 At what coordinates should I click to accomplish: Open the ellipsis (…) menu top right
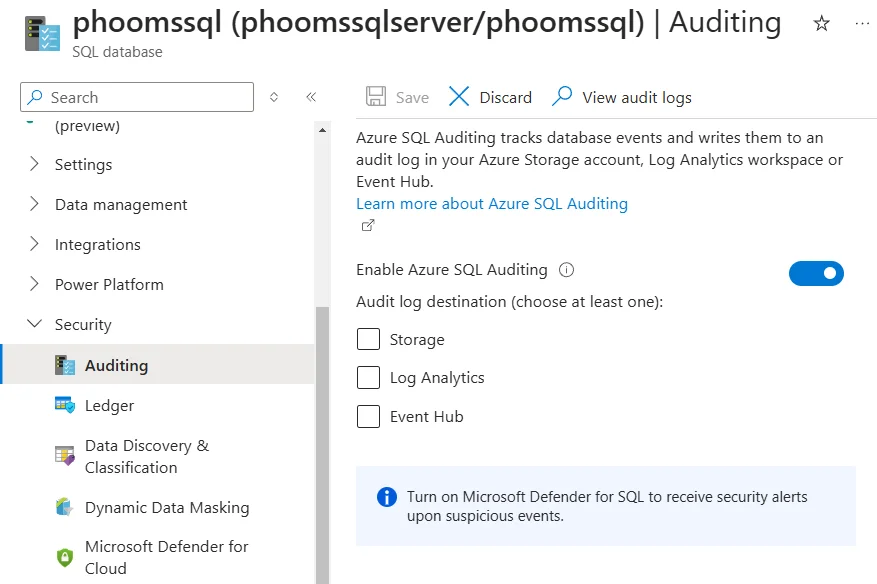point(861,23)
